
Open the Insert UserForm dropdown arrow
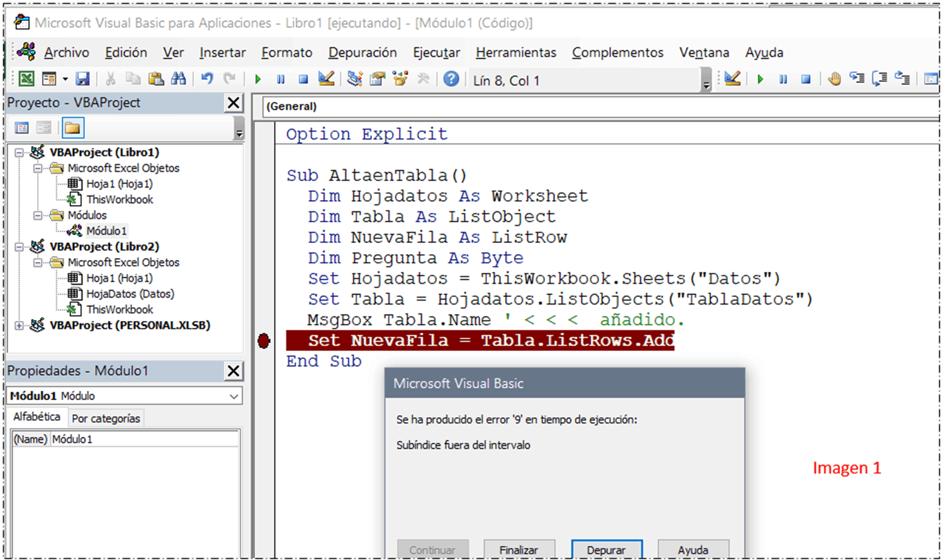(65, 79)
